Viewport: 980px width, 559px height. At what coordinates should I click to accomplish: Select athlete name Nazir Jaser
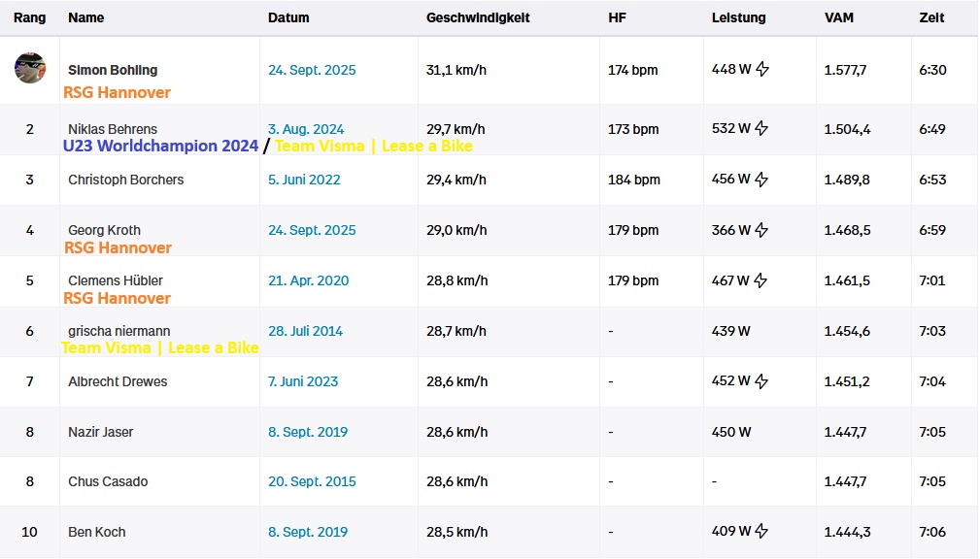point(100,432)
